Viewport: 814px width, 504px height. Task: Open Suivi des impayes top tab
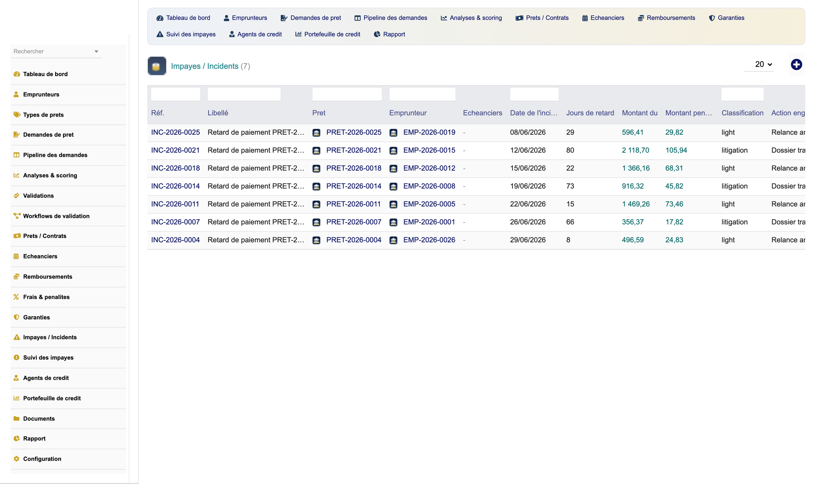click(186, 34)
